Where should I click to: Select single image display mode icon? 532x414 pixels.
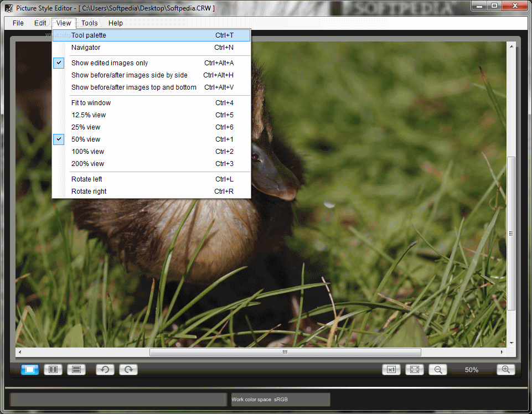(30, 369)
